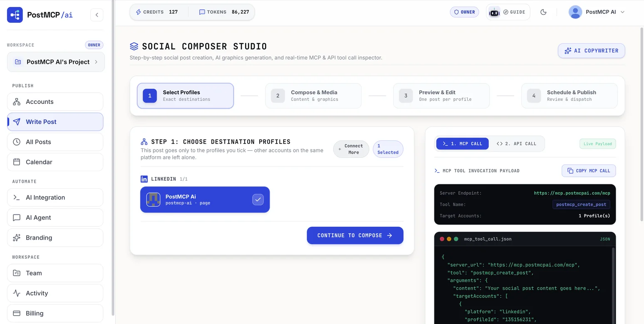The height and width of the screenshot is (324, 644).
Task: Open the Team page
Action: coord(55,273)
